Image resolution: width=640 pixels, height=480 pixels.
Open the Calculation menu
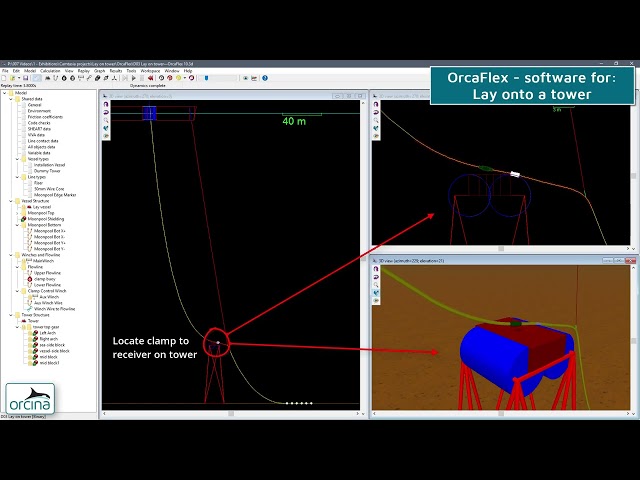[x=50, y=71]
